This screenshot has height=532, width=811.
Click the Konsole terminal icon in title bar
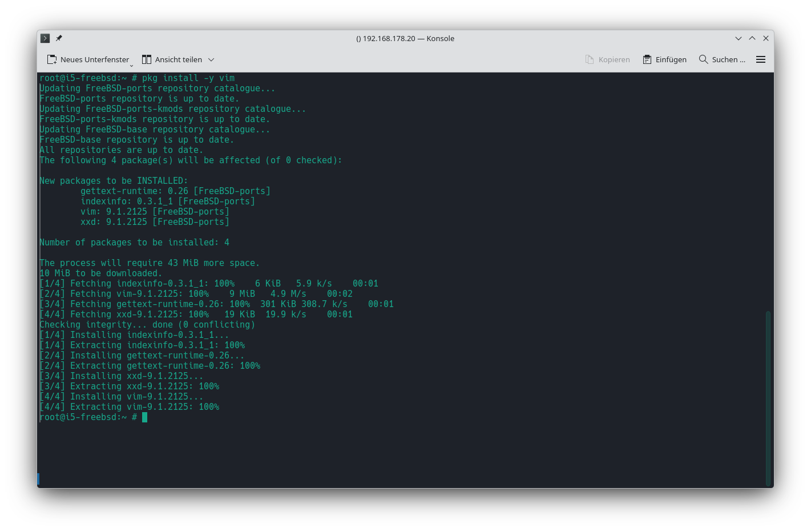(x=45, y=38)
